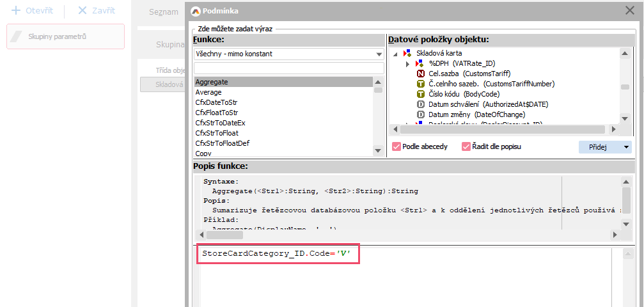Click the function search input field
The width and height of the screenshot is (644, 307).
(288, 68)
